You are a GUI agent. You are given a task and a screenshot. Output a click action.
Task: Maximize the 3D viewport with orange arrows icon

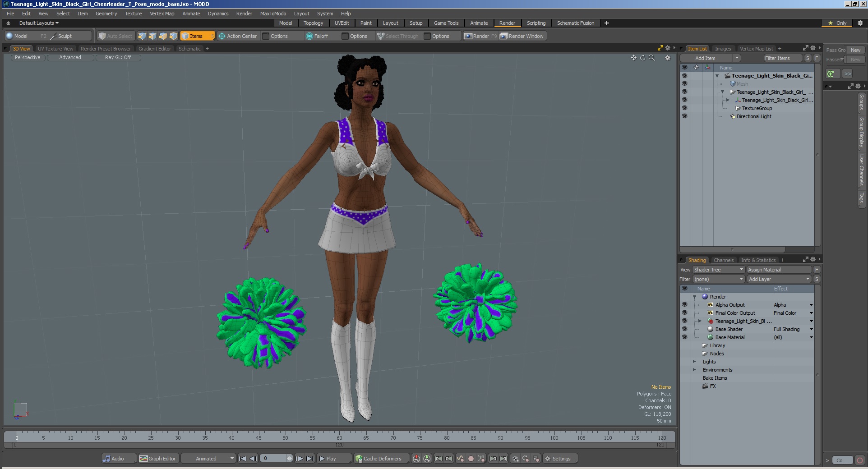(x=660, y=48)
